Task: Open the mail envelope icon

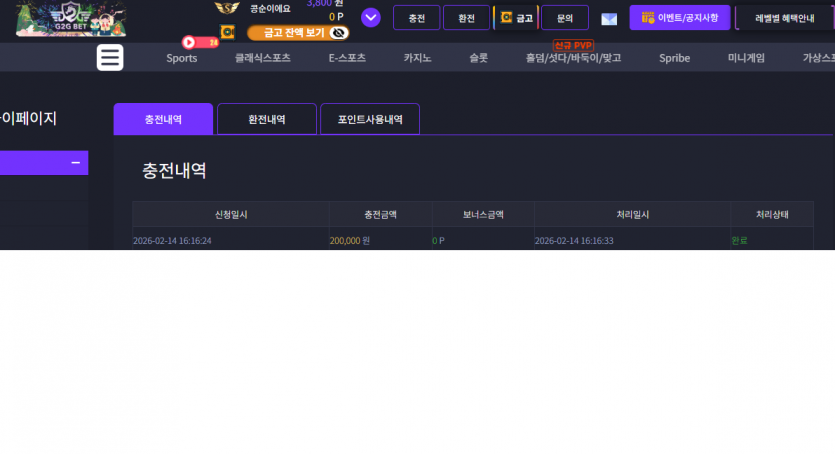Action: [x=609, y=19]
